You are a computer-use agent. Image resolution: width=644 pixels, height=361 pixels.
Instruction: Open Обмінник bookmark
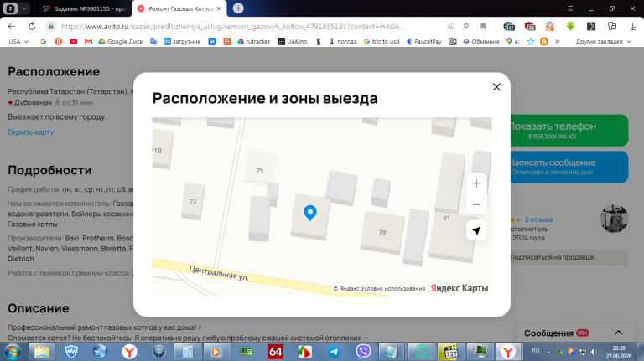(x=481, y=41)
